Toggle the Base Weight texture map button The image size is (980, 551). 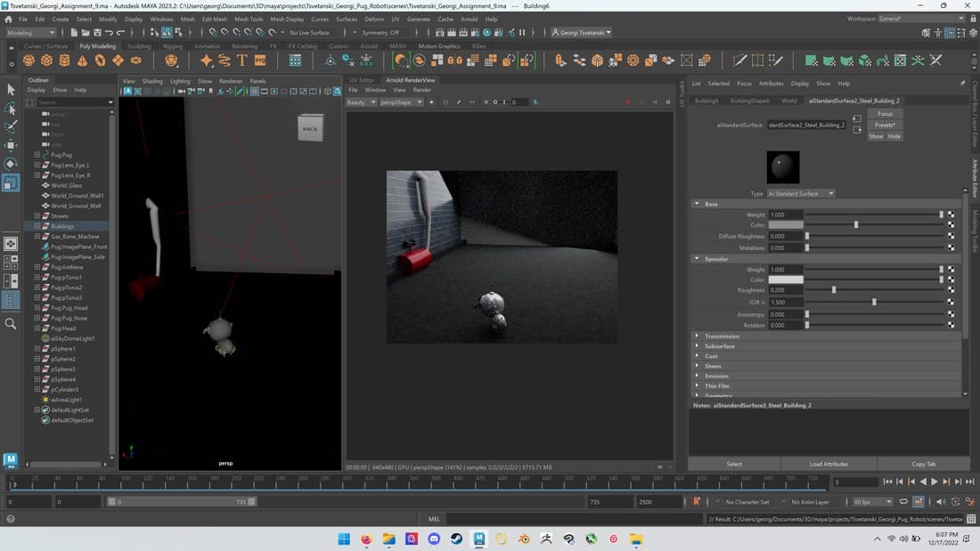951,215
